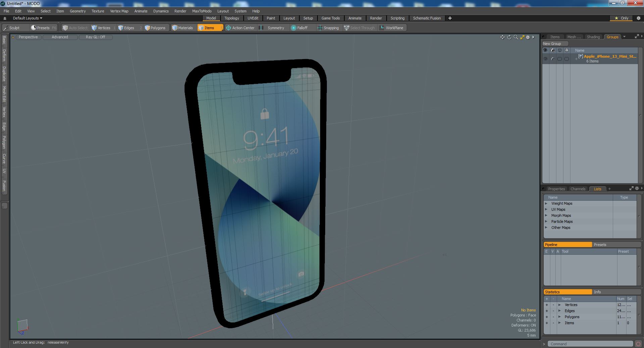Open viewport settings gear icon
The image size is (644, 348).
coord(528,37)
